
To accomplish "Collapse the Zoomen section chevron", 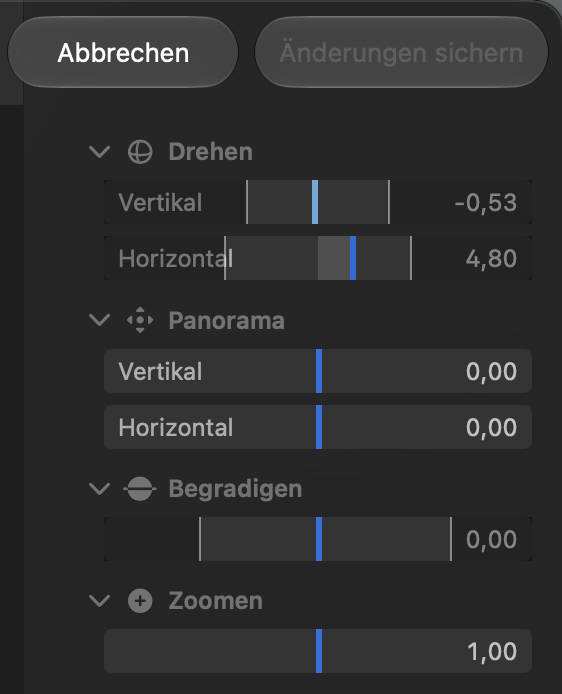I will (x=100, y=601).
